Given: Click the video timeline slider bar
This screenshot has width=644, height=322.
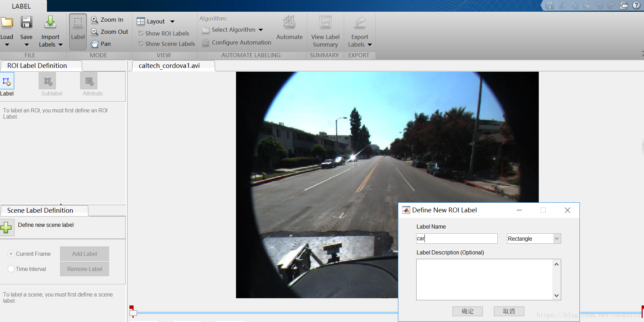Looking at the screenshot, I should 267,313.
